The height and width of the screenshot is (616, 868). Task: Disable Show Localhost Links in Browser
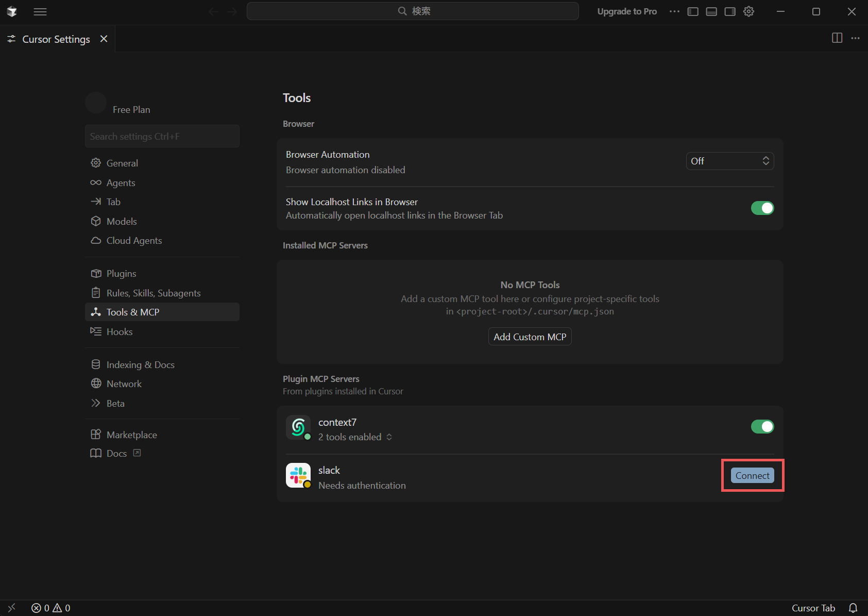(x=762, y=208)
